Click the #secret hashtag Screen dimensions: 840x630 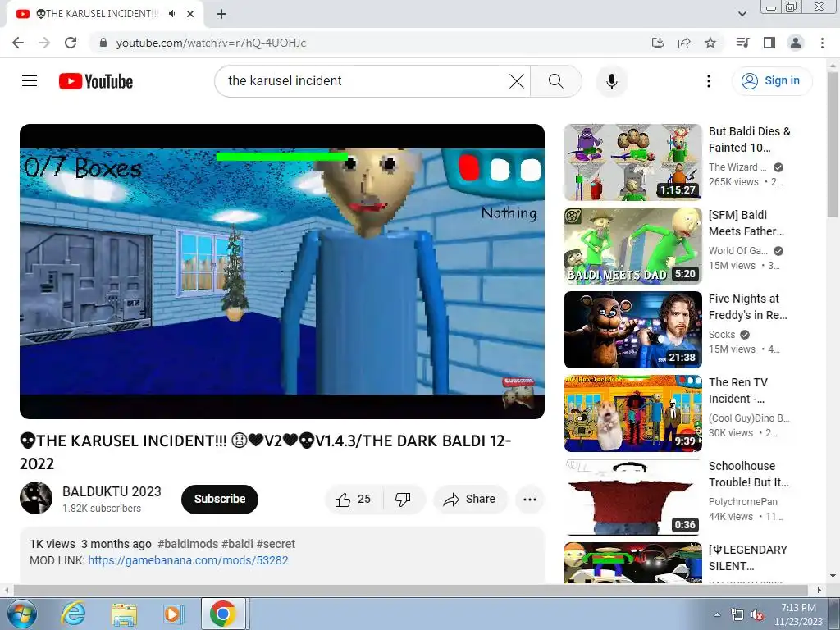[276, 544]
